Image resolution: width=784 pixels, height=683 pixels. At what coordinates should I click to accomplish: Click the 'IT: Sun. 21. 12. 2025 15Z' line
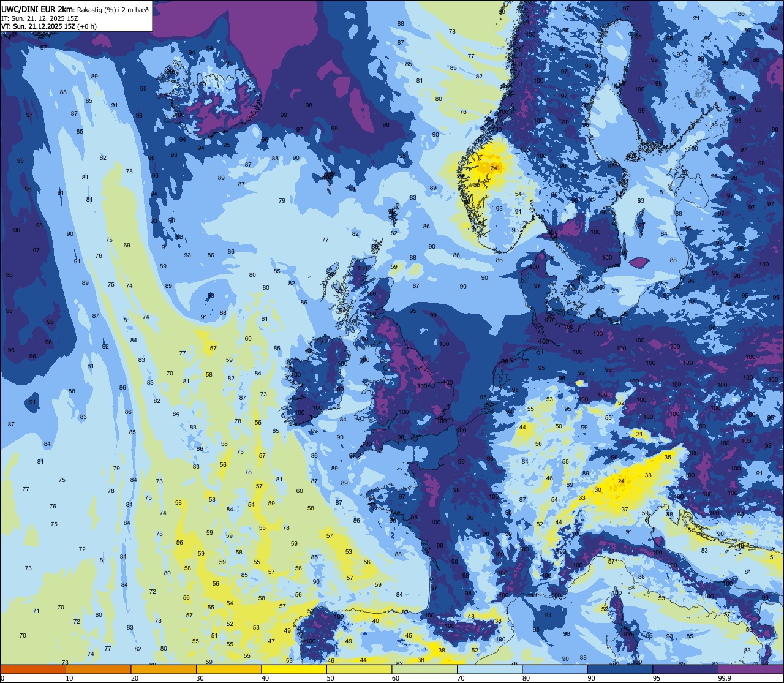tap(39, 18)
